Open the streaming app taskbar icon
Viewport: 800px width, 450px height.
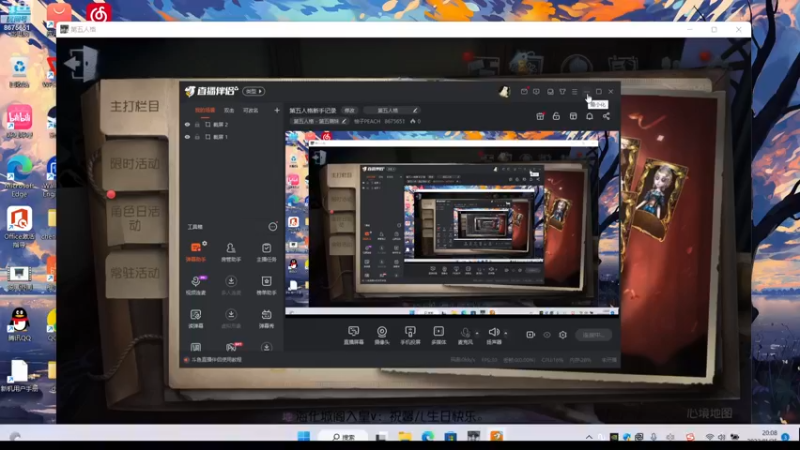496,436
